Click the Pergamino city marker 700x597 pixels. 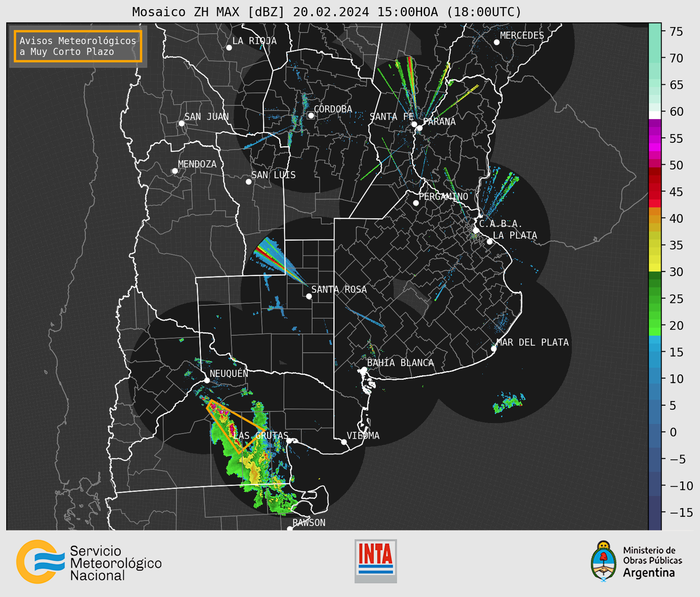[x=416, y=203]
